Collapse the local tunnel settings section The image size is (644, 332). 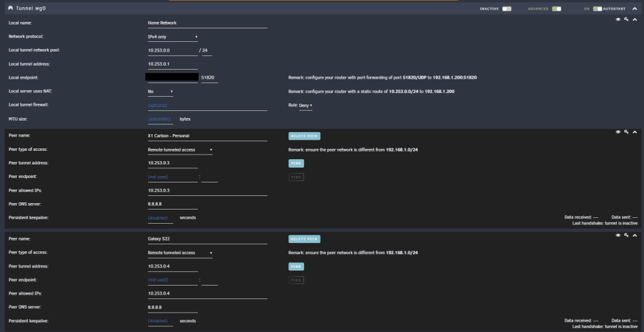[x=634, y=19]
